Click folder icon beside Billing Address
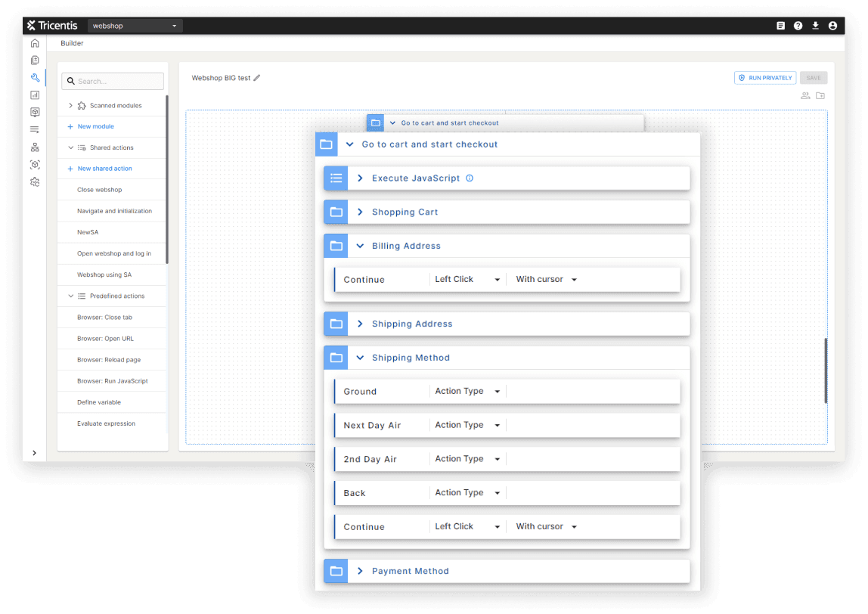The width and height of the screenshot is (868, 614). [x=336, y=246]
